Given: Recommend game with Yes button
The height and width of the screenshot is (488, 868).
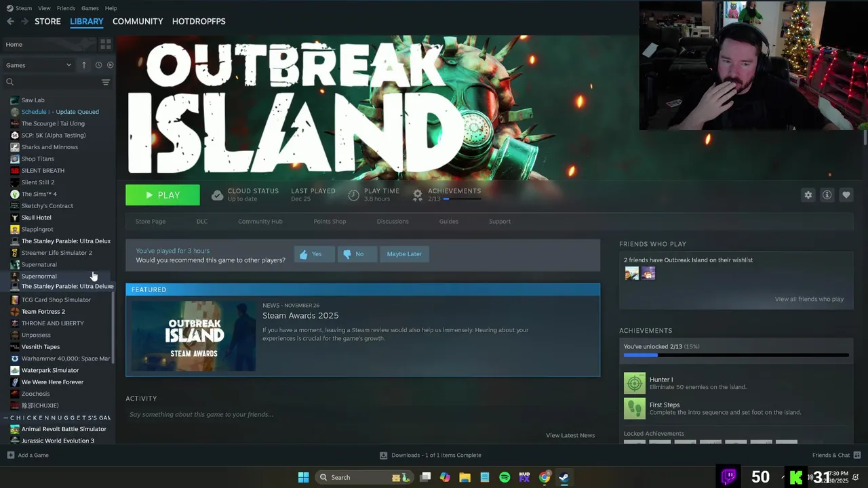Looking at the screenshot, I should [314, 254].
